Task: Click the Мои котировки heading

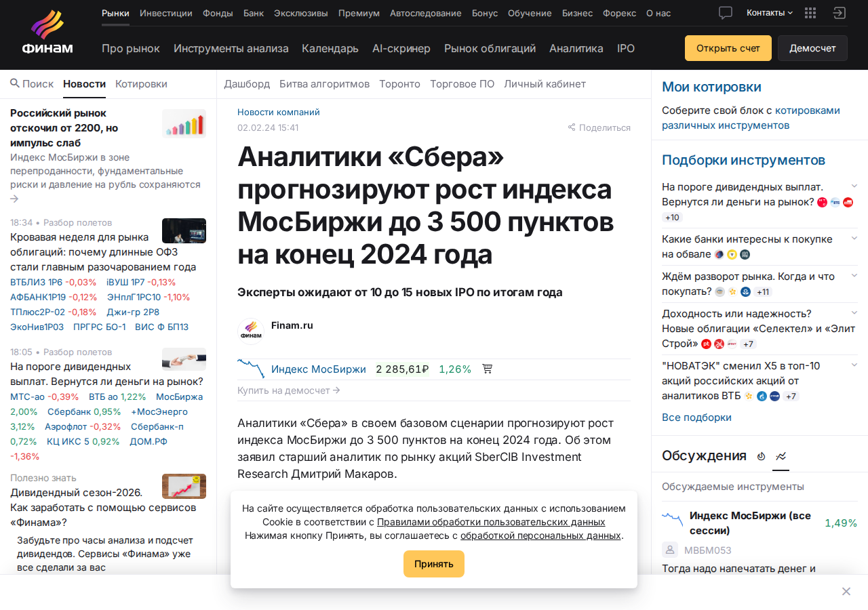Action: click(711, 87)
